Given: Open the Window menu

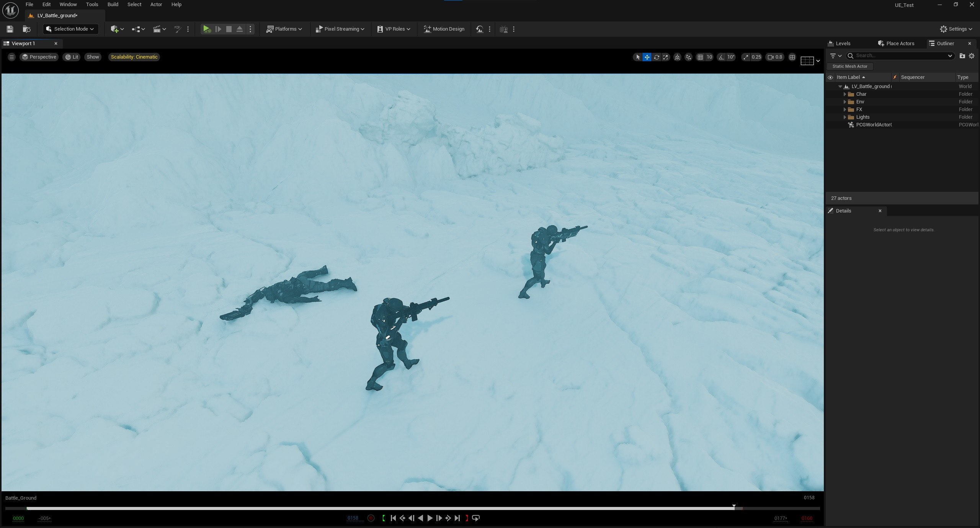Looking at the screenshot, I should (68, 5).
